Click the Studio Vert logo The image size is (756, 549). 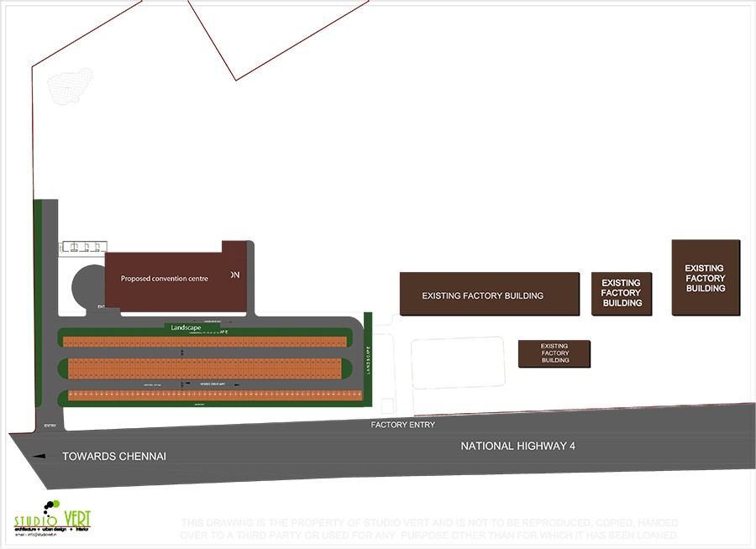[52, 520]
